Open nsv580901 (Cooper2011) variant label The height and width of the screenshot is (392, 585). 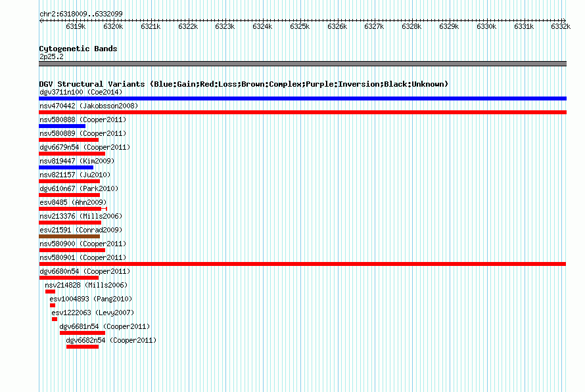pyautogui.click(x=83, y=257)
